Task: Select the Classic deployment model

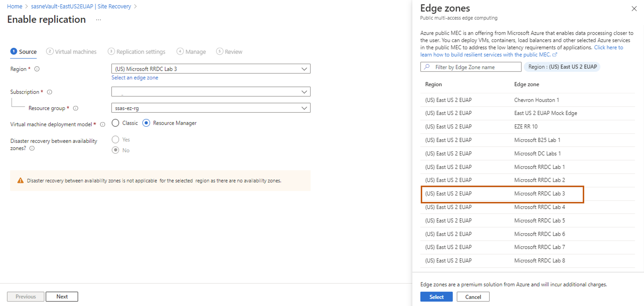Action: (x=116, y=123)
